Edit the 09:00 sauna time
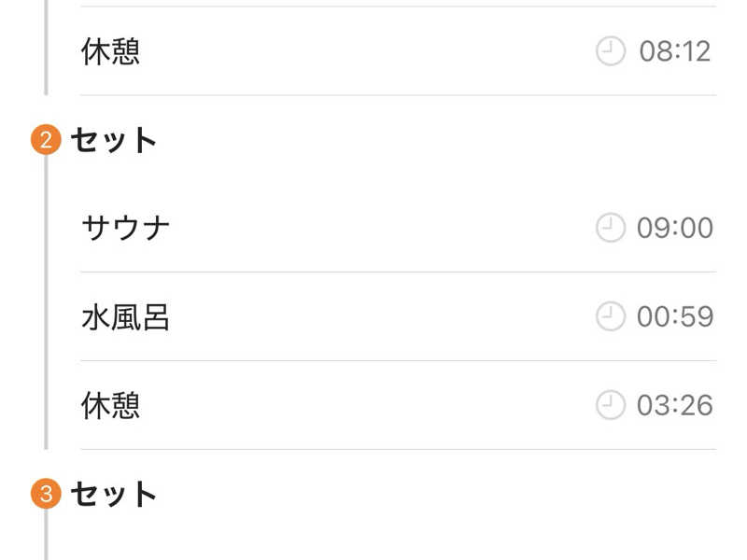This screenshot has height=560, width=747. coord(675,228)
